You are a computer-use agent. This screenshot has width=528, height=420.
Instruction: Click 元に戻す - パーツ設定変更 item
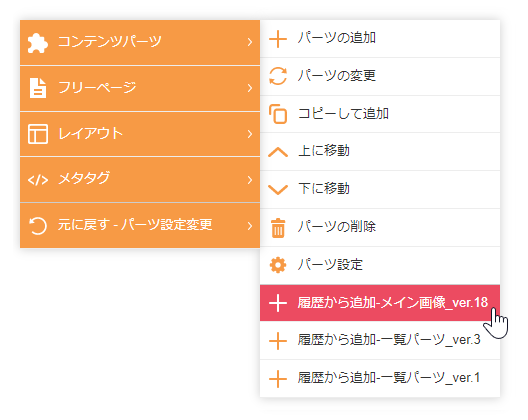point(140,226)
